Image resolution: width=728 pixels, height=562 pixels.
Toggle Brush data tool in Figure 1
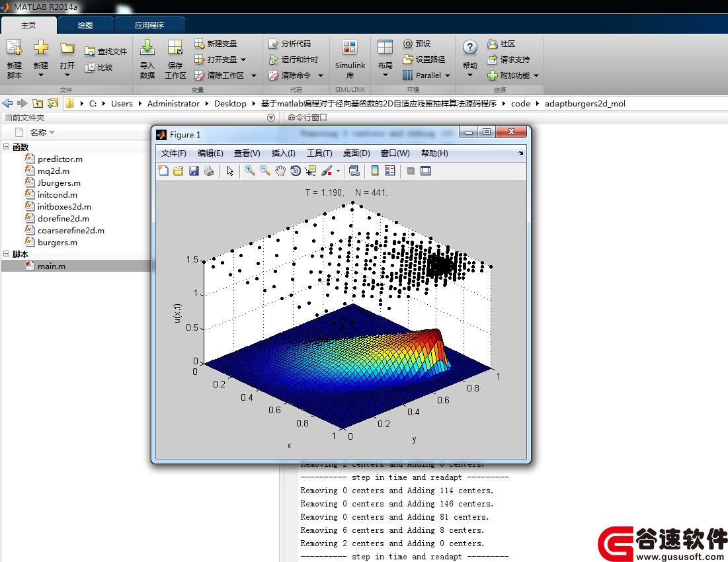point(327,171)
